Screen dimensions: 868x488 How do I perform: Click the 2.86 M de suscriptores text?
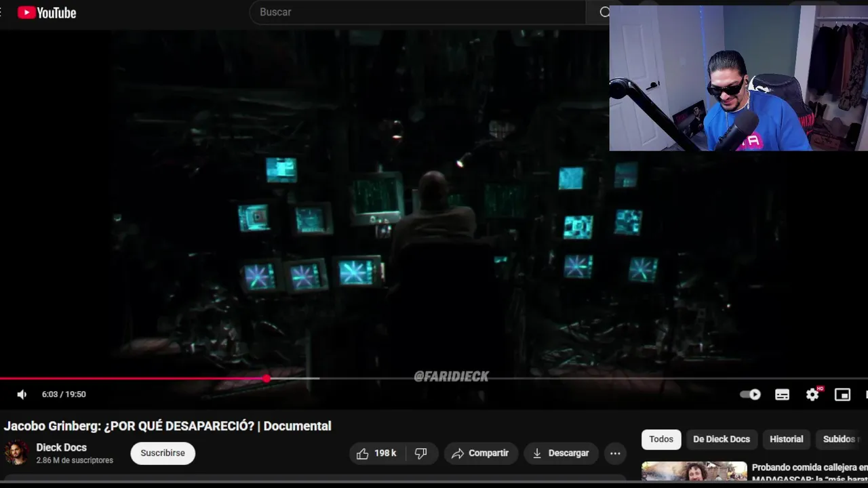click(x=75, y=460)
